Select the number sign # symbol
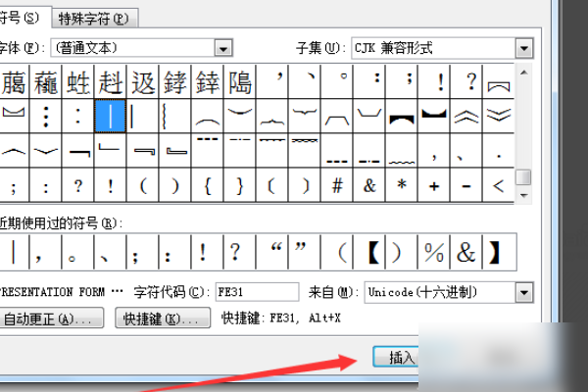This screenshot has width=588, height=392. pyautogui.click(x=337, y=185)
